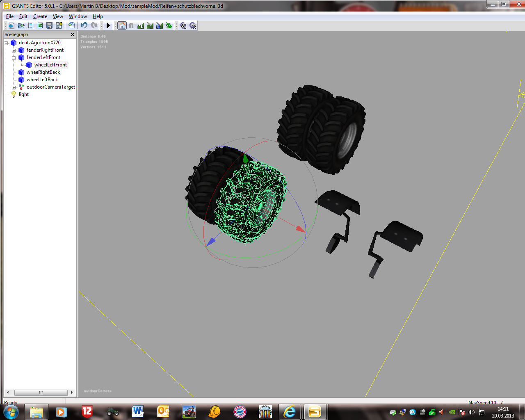Click the Open file toolbar icon
525x420 pixels.
pyautogui.click(x=21, y=25)
